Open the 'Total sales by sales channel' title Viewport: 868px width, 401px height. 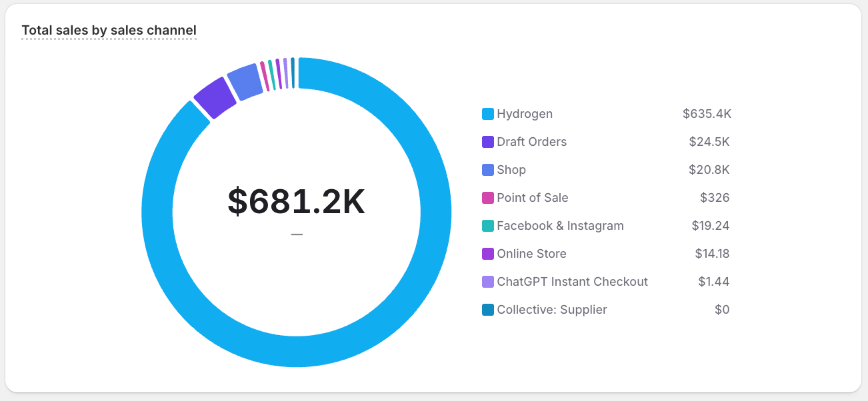(x=109, y=30)
